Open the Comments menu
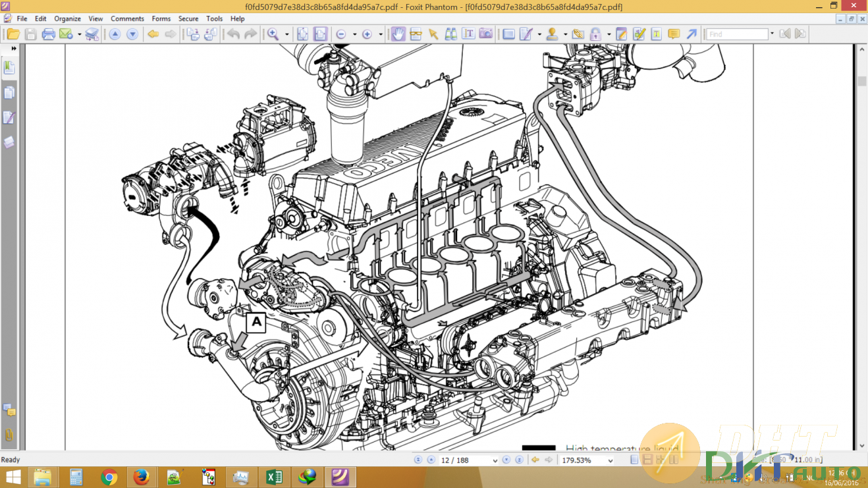868x488 pixels. (x=127, y=18)
